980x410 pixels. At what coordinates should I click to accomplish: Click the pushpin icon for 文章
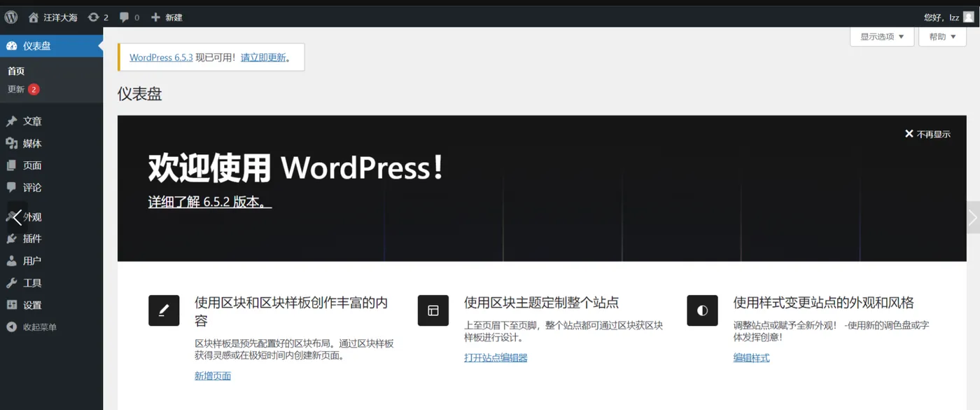click(11, 121)
